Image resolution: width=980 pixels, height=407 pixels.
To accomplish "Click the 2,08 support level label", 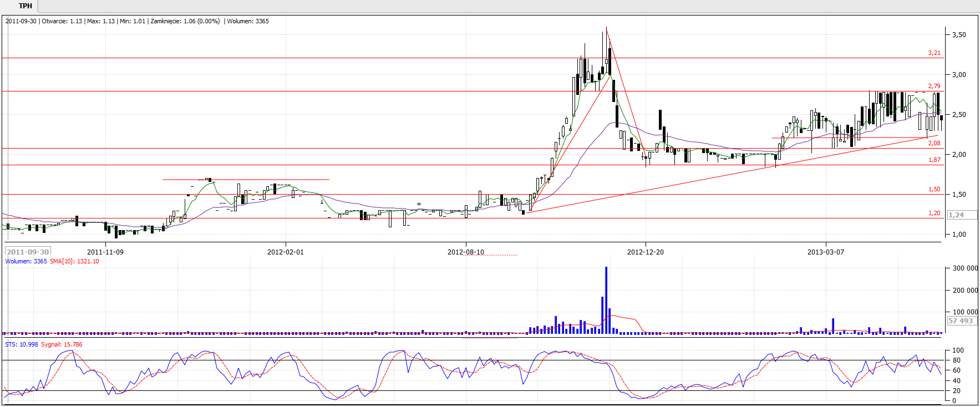I will (934, 143).
